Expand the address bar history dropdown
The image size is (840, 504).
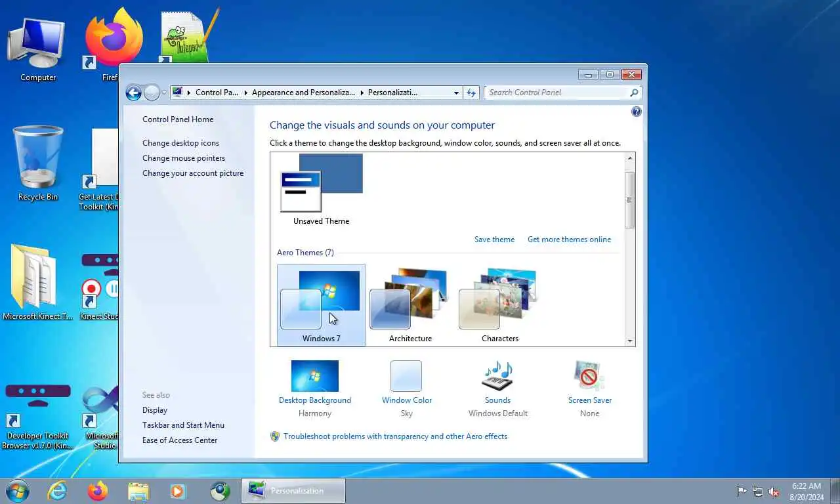click(x=456, y=93)
